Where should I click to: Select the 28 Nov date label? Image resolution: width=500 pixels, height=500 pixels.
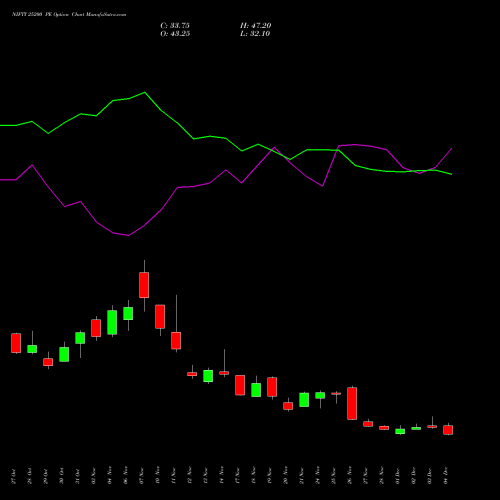(382, 476)
